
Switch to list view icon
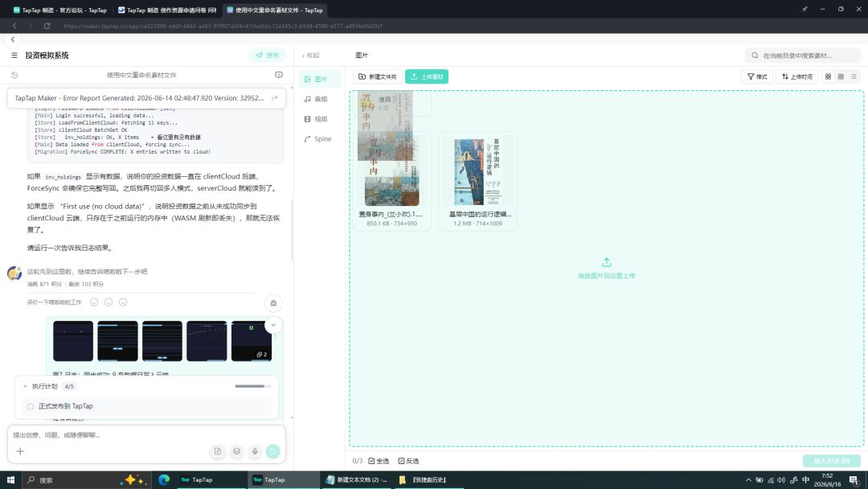(854, 77)
